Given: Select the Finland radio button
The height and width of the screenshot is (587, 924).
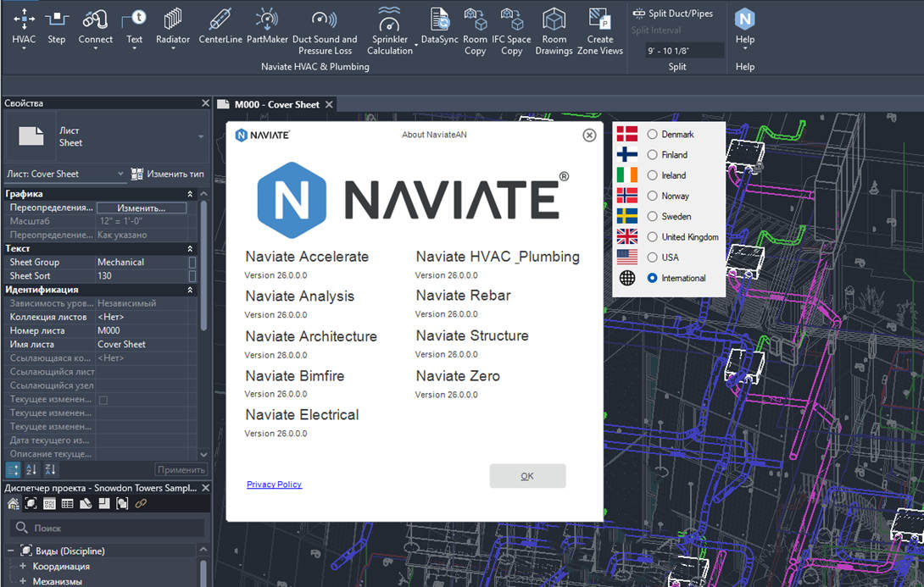Looking at the screenshot, I should tap(653, 155).
